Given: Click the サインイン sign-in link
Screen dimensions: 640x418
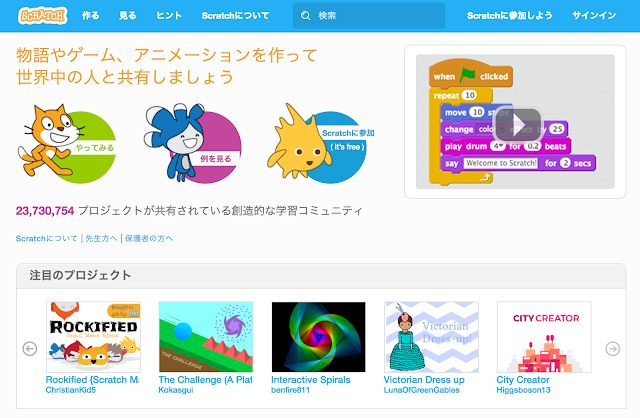Looking at the screenshot, I should point(594,16).
